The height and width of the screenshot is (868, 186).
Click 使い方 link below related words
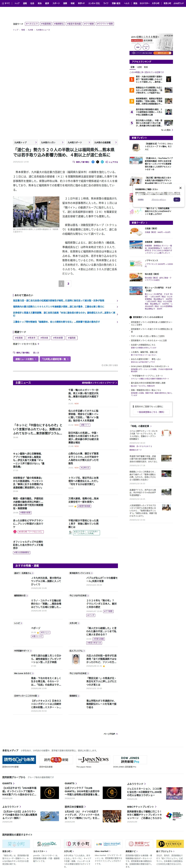point(36,353)
